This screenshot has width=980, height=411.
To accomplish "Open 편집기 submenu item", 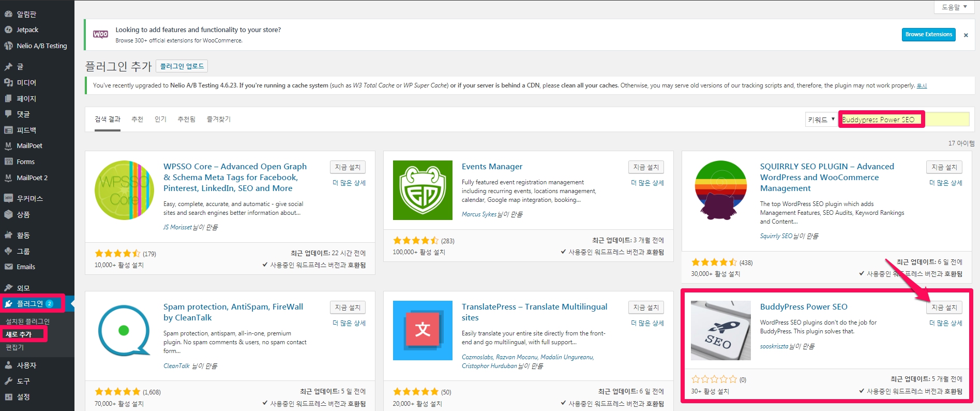I will tap(14, 347).
